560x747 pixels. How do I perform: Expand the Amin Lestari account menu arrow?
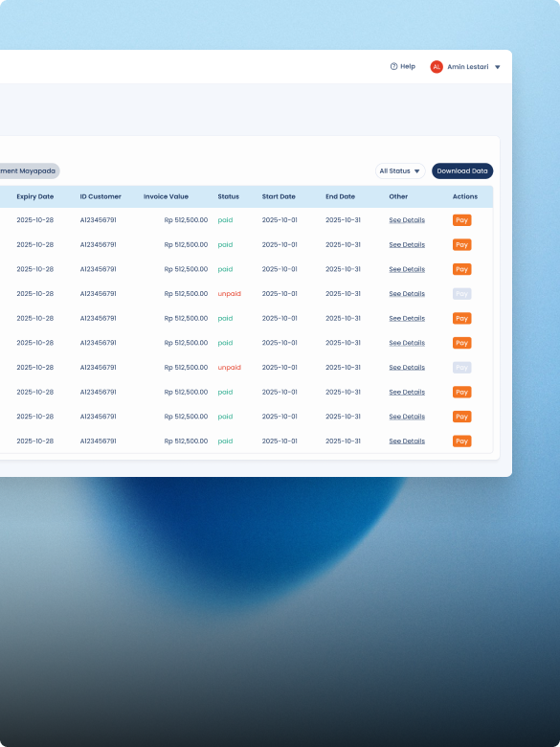coord(497,67)
